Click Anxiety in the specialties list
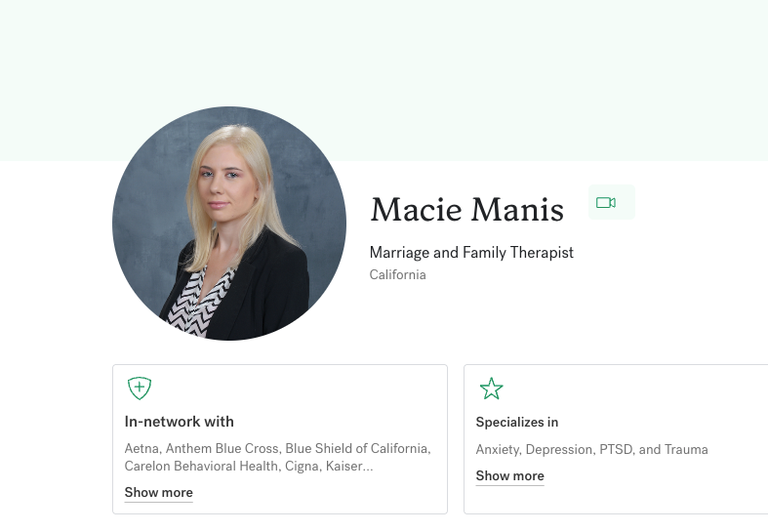Screen dimensions: 768x532 tap(499, 450)
